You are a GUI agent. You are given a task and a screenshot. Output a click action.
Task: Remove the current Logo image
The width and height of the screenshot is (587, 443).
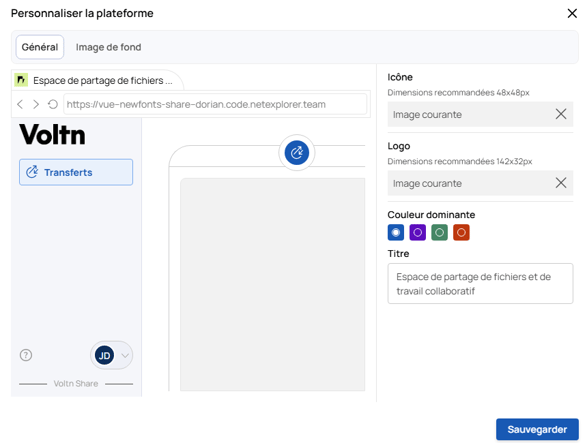(561, 183)
